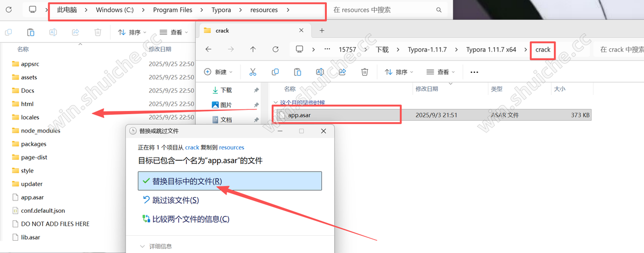
Task: Select app.asar in the crack folder
Action: coord(431,115)
